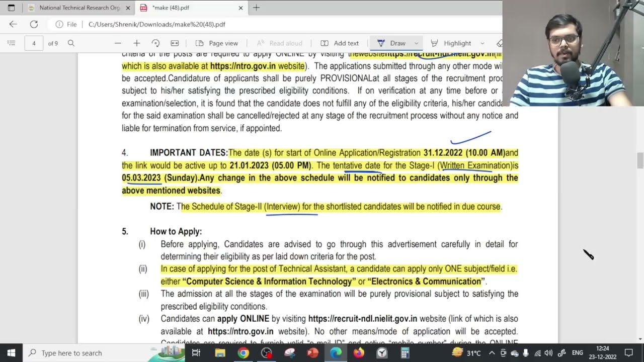The image size is (644, 362).
Task: Activate the Draw tool
Action: pyautogui.click(x=391, y=43)
